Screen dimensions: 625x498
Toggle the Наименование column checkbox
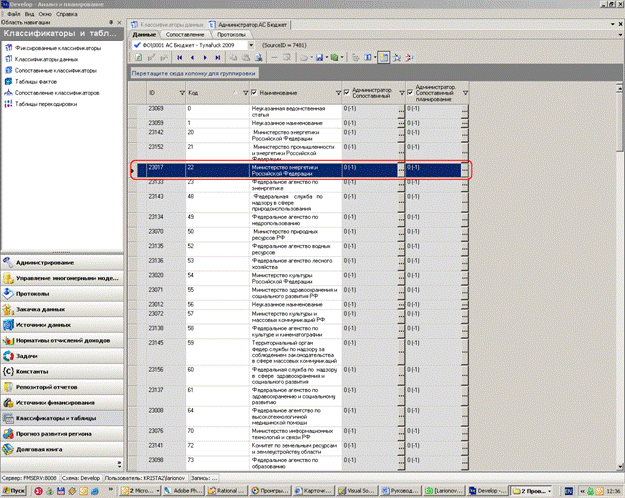254,93
